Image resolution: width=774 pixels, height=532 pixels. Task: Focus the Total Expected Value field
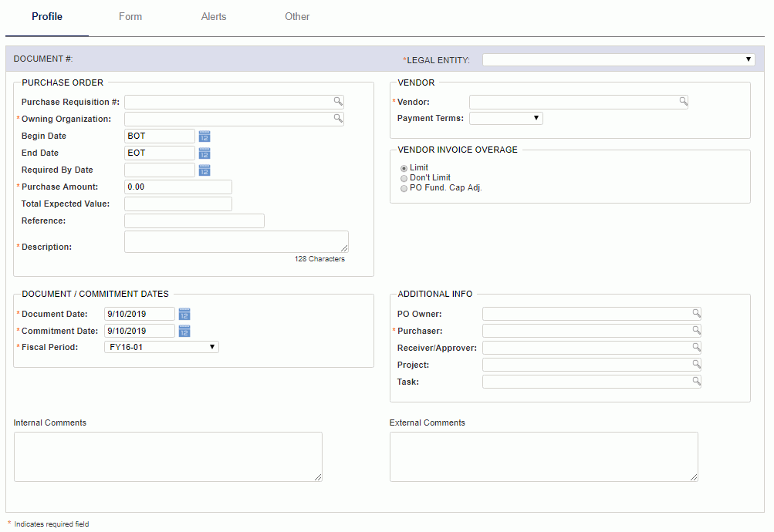tap(178, 204)
